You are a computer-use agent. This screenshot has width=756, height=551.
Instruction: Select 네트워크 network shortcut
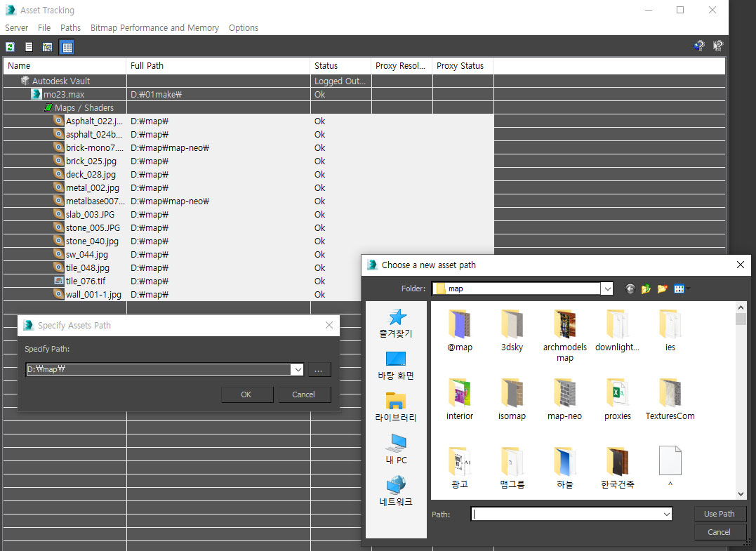[x=396, y=491]
